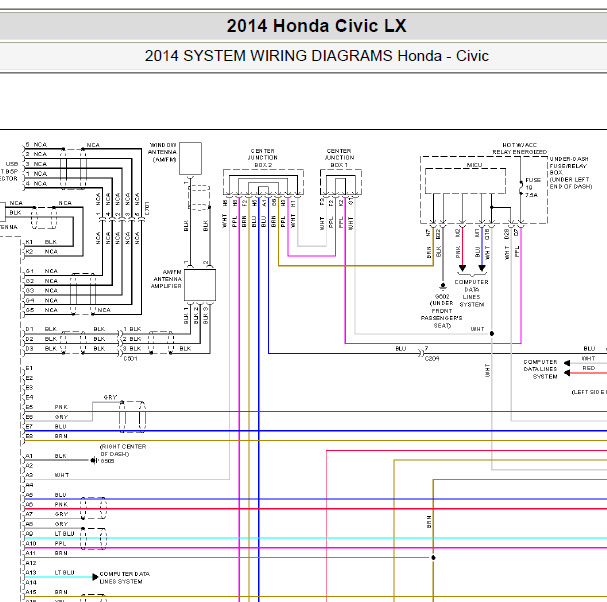The height and width of the screenshot is (602, 607).
Task: Click the vertical 'BRN' label on lower wire
Action: 429,522
